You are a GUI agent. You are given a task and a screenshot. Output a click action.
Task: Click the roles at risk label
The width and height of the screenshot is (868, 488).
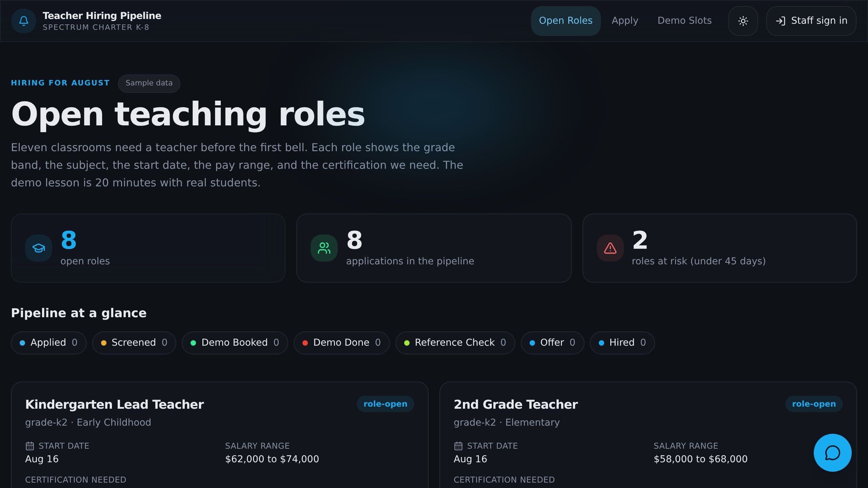(698, 261)
